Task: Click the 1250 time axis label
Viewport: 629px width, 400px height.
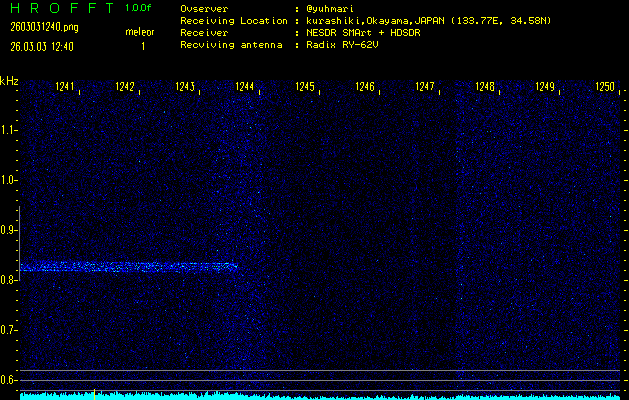Action: 605,87
